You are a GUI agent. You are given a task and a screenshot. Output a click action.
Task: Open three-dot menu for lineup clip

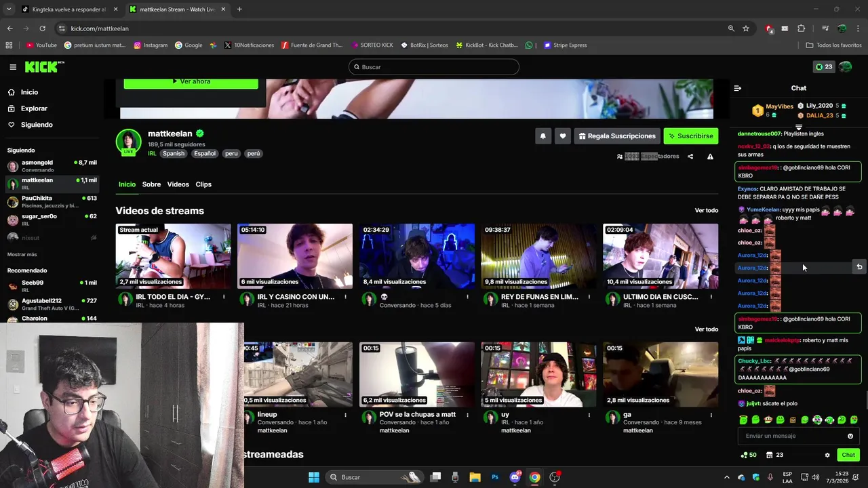coord(345,415)
